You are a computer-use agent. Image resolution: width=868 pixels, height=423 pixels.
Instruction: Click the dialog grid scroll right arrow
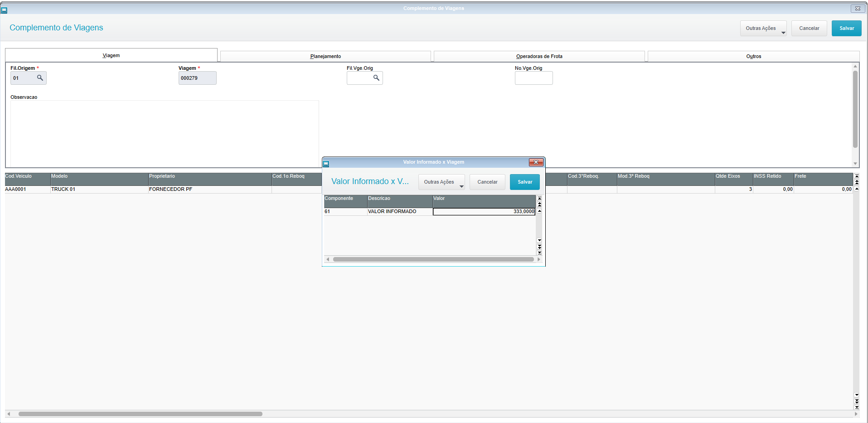pyautogui.click(x=539, y=259)
